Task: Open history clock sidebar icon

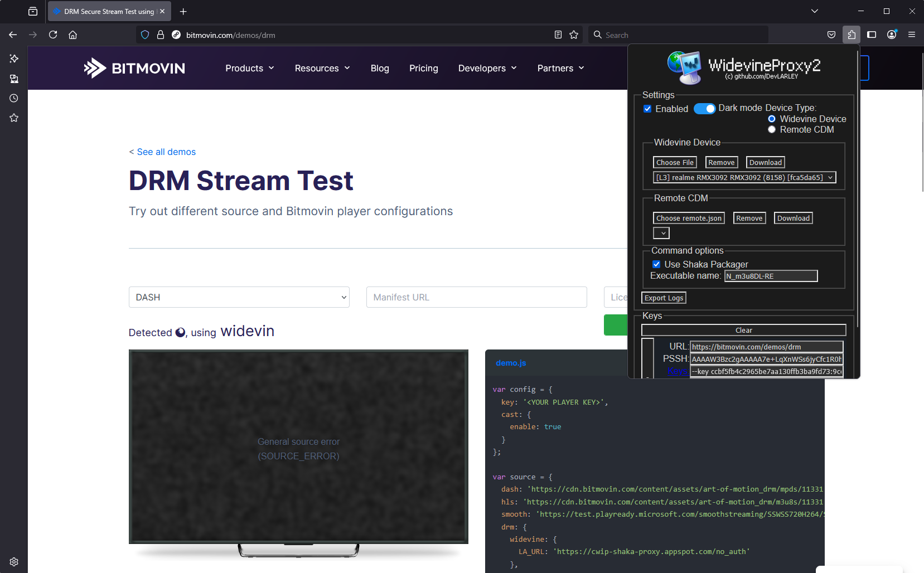Action: click(x=14, y=98)
